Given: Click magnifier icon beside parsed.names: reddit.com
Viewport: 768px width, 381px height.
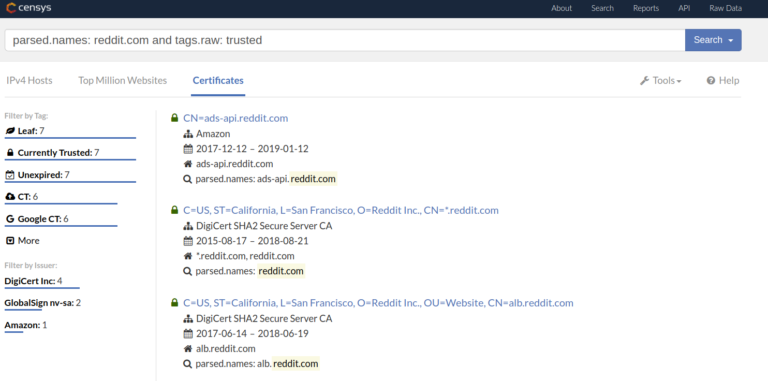Looking at the screenshot, I should (187, 271).
